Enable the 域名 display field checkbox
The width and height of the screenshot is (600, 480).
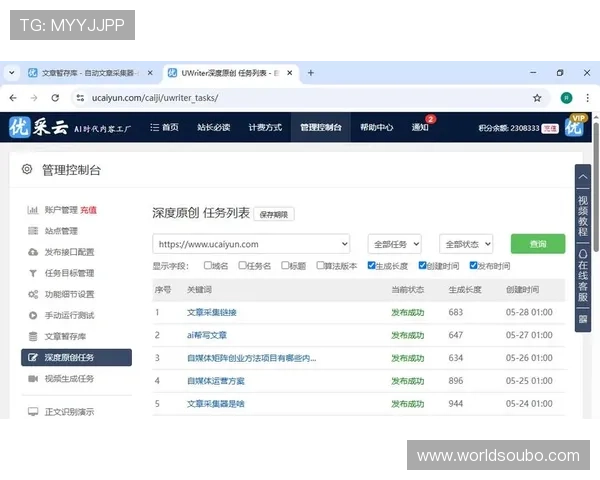pos(207,265)
